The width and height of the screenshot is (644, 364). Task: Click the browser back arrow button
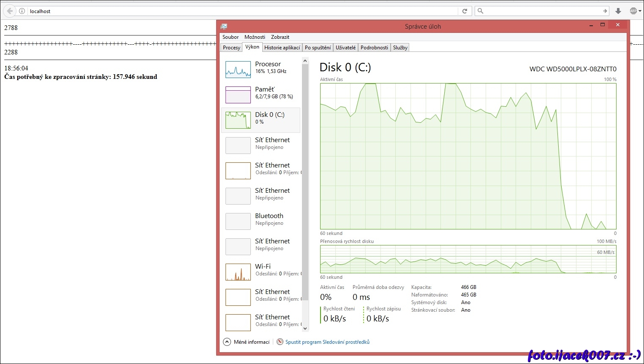pos(10,11)
